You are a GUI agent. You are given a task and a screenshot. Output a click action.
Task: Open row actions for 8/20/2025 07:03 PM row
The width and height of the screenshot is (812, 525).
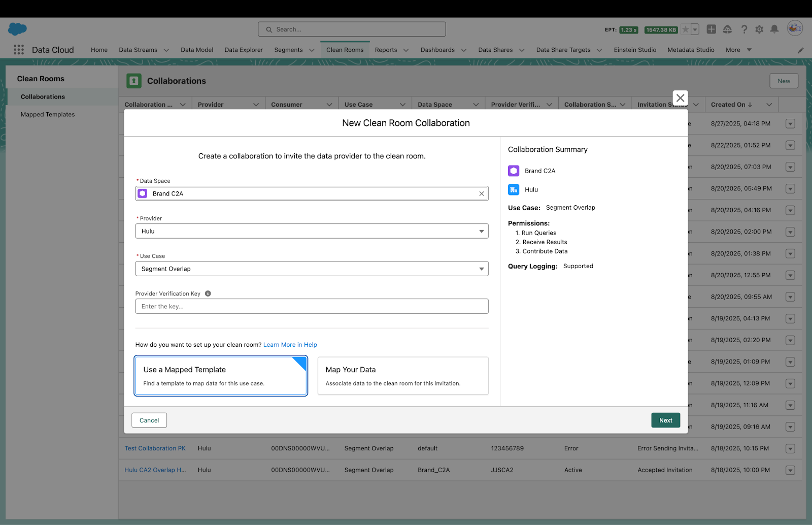pyautogui.click(x=790, y=167)
